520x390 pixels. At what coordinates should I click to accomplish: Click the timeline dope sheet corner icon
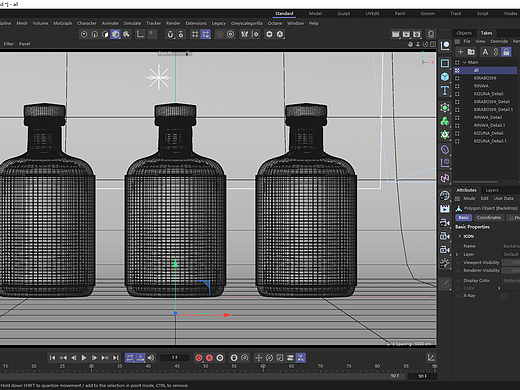[x=431, y=358]
